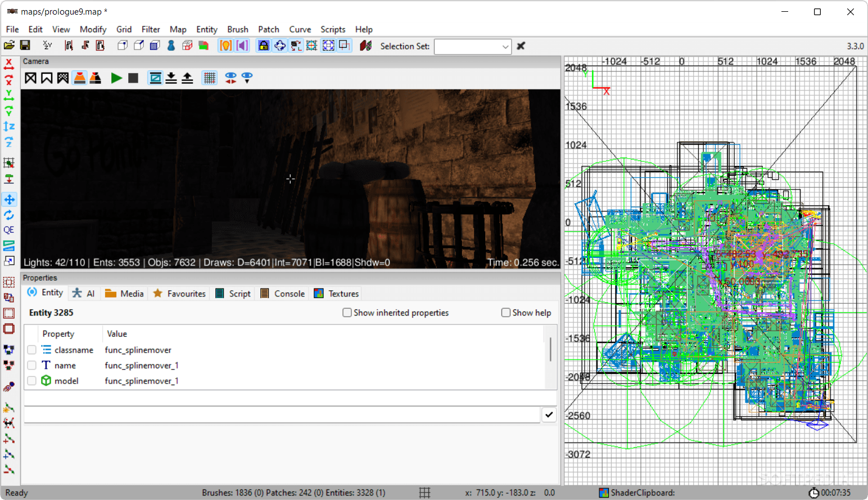Clear selection sets with X button

(521, 46)
